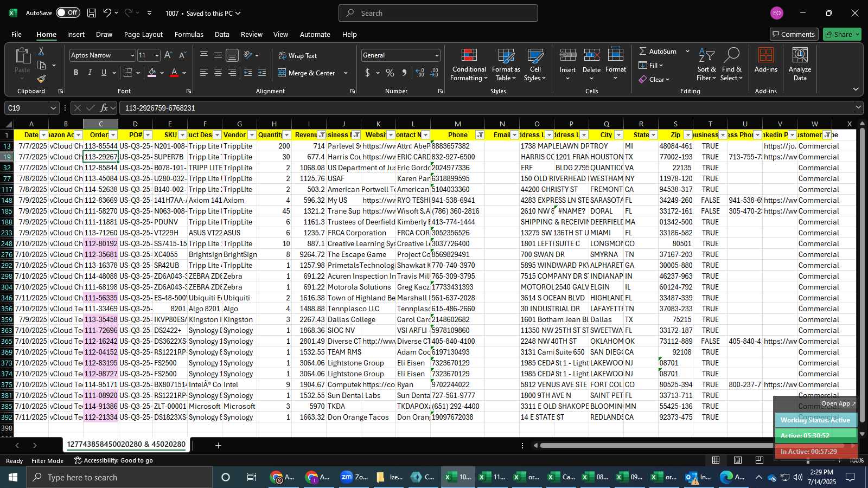
Task: Click Increase Decimal icon
Action: pos(420,73)
